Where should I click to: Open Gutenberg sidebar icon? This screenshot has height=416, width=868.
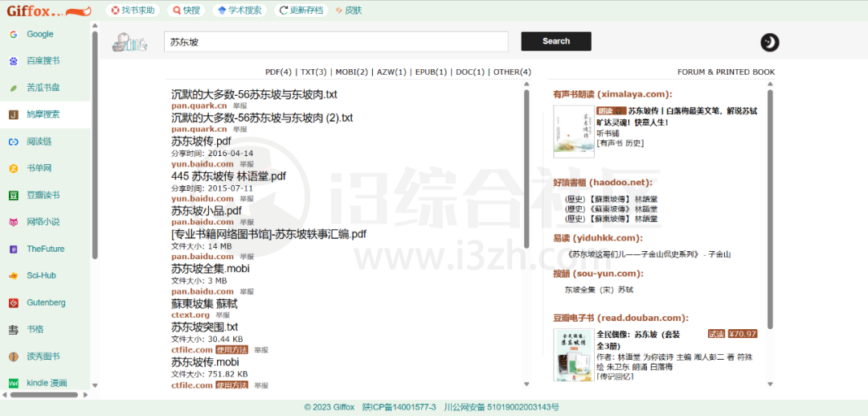(14, 303)
